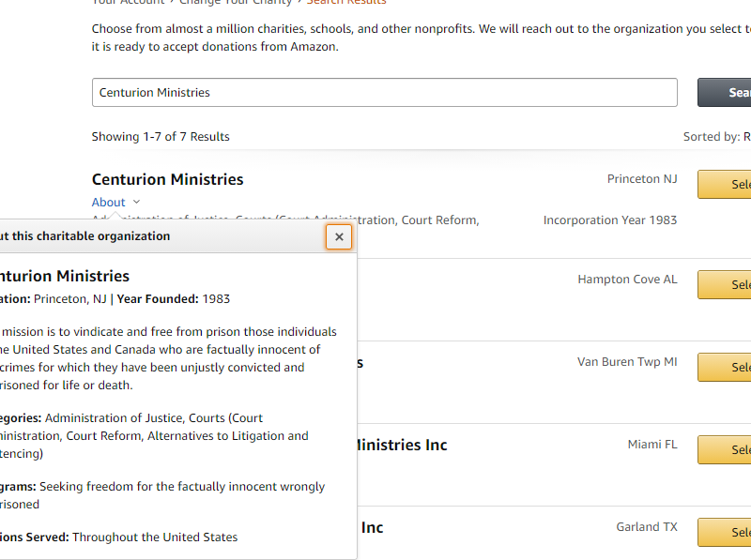Click the 'Incorporation Year 1983' text
This screenshot has height=560, width=751.
(610, 220)
